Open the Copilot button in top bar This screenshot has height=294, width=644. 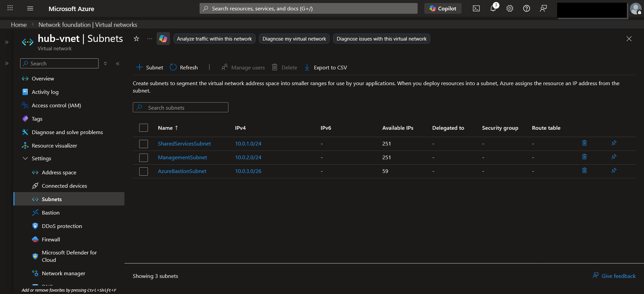coord(443,8)
